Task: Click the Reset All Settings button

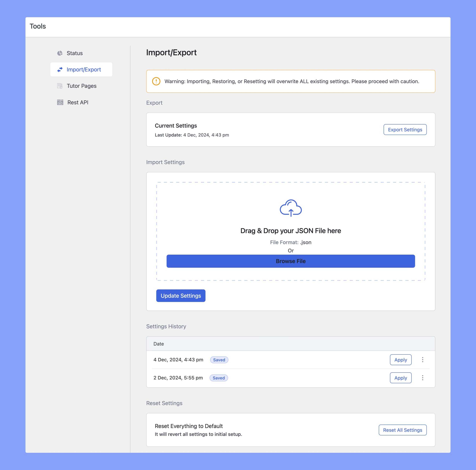Action: pos(402,429)
